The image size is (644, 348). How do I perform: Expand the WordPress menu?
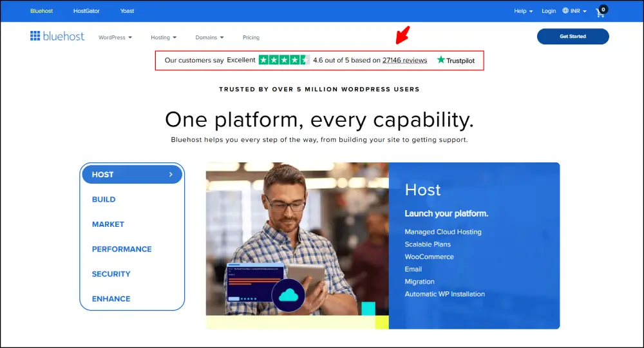click(x=115, y=37)
